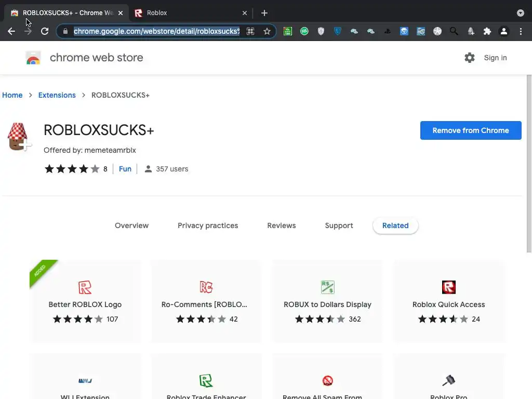Open the bell-shaped extension icon
532x399 pixels.
coord(471,31)
